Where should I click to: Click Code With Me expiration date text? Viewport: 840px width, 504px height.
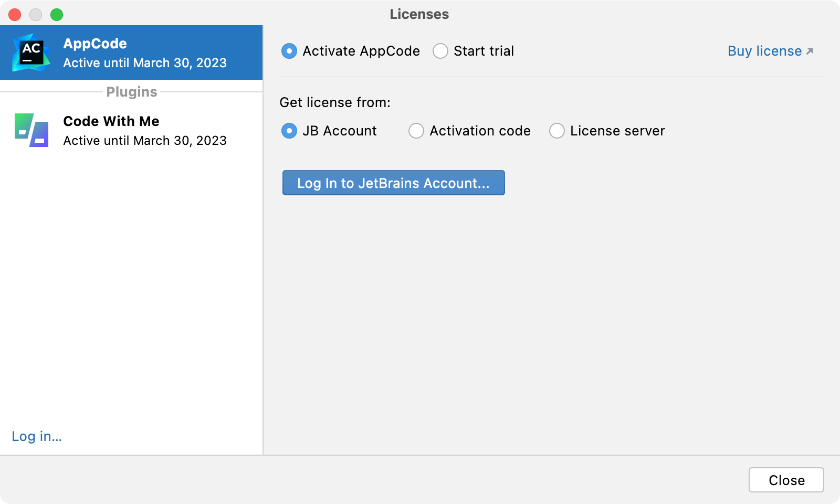[145, 140]
